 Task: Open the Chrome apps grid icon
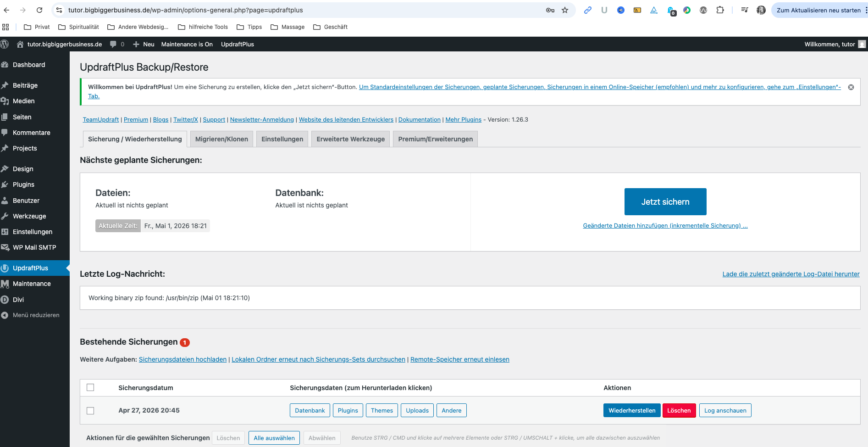pos(6,27)
